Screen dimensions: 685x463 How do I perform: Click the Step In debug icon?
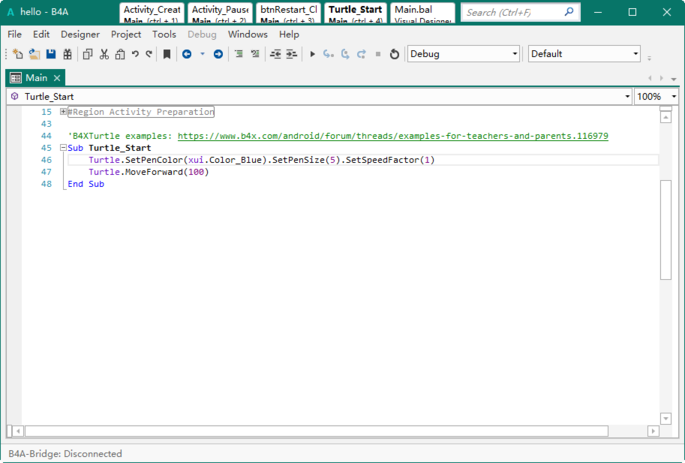pyautogui.click(x=328, y=54)
